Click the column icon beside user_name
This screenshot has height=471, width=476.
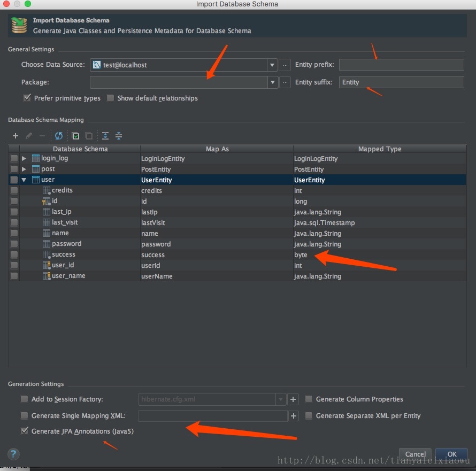(x=47, y=276)
